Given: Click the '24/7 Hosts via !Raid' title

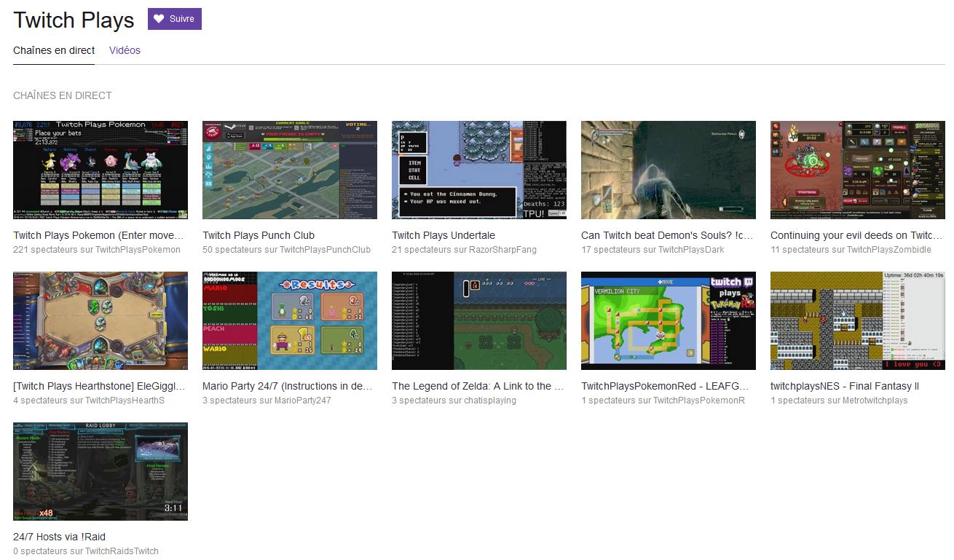Looking at the screenshot, I should (59, 537).
